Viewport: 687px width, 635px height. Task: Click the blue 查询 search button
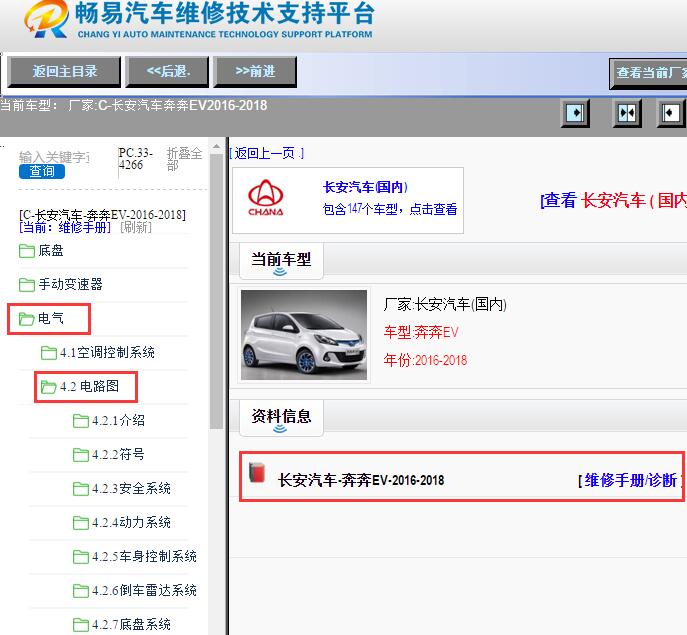coord(42,171)
